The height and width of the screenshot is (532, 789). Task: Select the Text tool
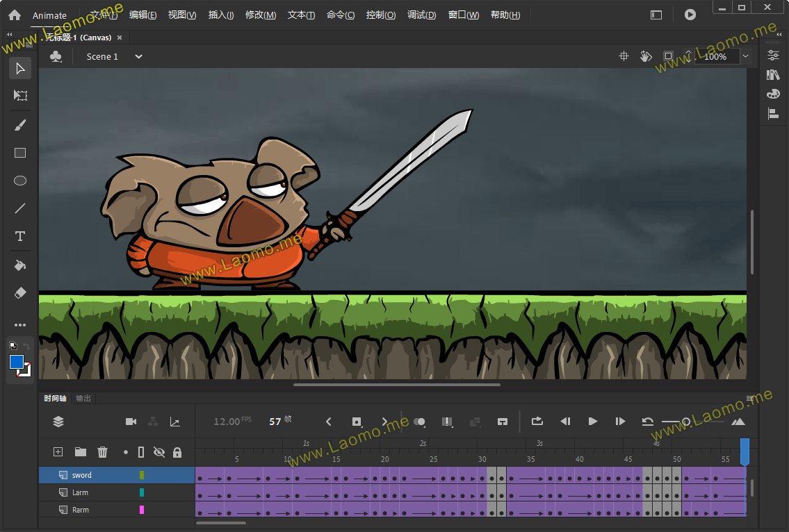tap(20, 236)
